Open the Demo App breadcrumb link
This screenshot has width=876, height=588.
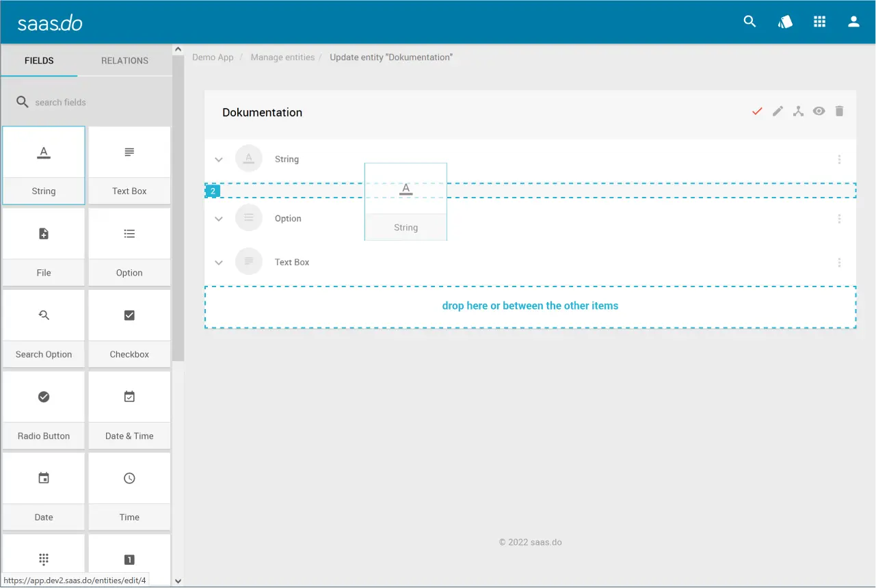[x=213, y=57]
